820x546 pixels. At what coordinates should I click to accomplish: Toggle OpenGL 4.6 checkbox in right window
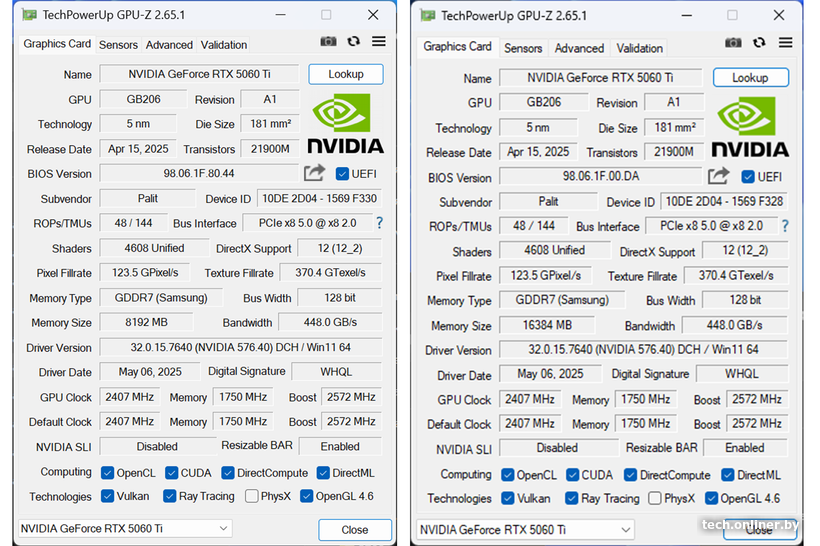click(x=711, y=498)
